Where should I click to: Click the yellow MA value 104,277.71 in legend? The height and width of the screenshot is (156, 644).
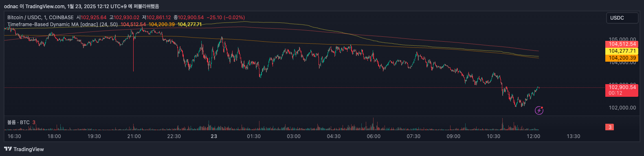190,25
